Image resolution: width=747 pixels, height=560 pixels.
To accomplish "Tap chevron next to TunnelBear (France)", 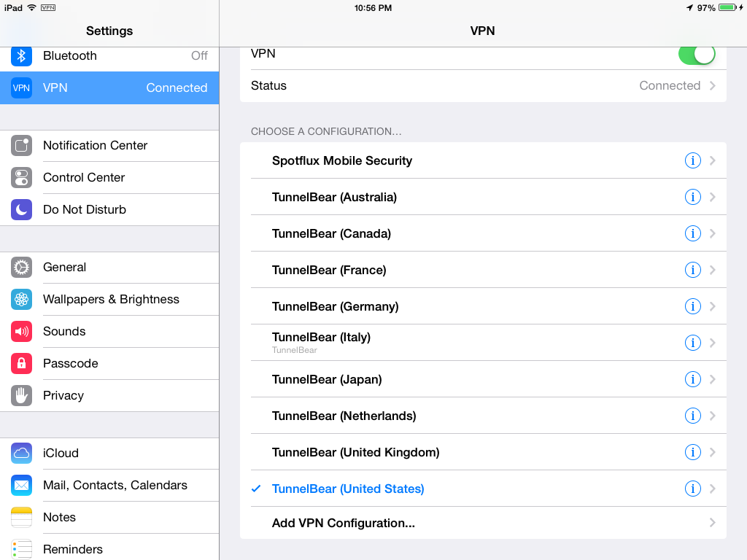I will click(x=713, y=270).
